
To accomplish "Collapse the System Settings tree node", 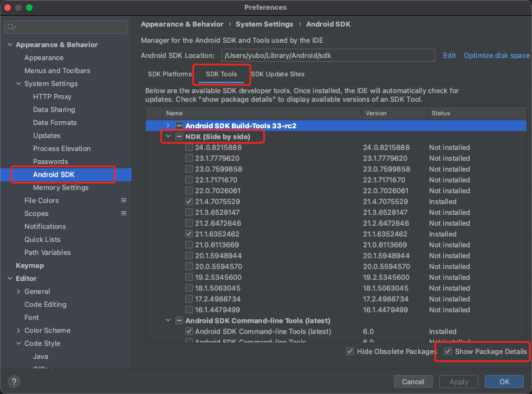I will click(18, 83).
